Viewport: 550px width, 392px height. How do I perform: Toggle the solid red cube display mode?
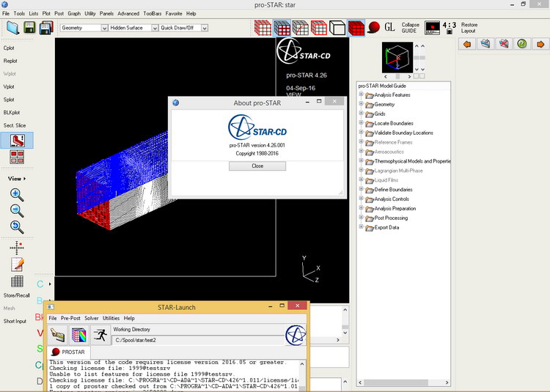pyautogui.click(x=356, y=28)
